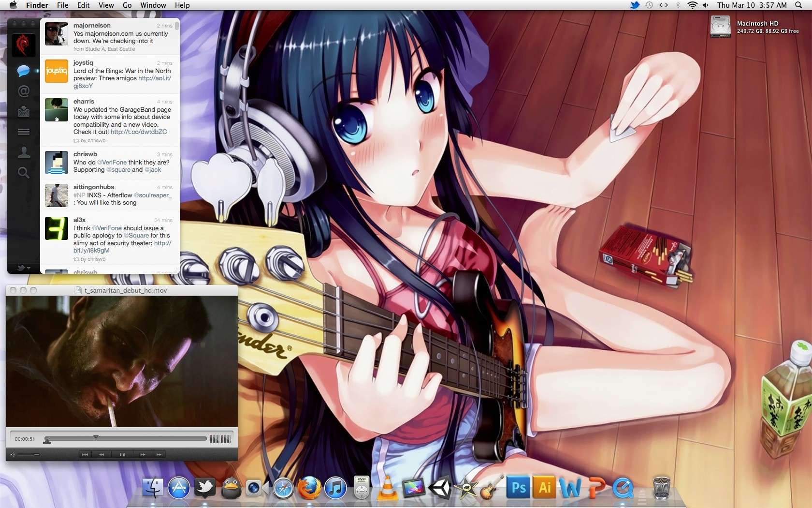Open the Mentions @ tab in Twitter

[23, 91]
